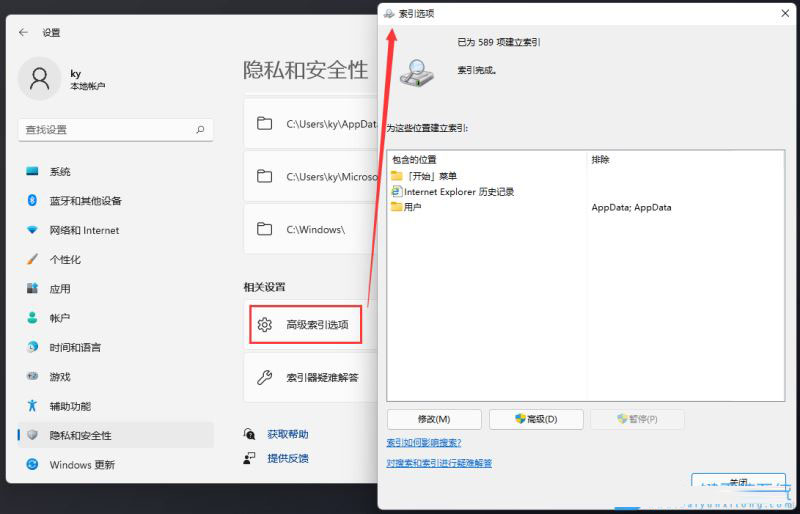Screen dimensions: 800x514
Task: Select the C:\Users\ky\Microso... excluded folder entry
Action: 311,177
